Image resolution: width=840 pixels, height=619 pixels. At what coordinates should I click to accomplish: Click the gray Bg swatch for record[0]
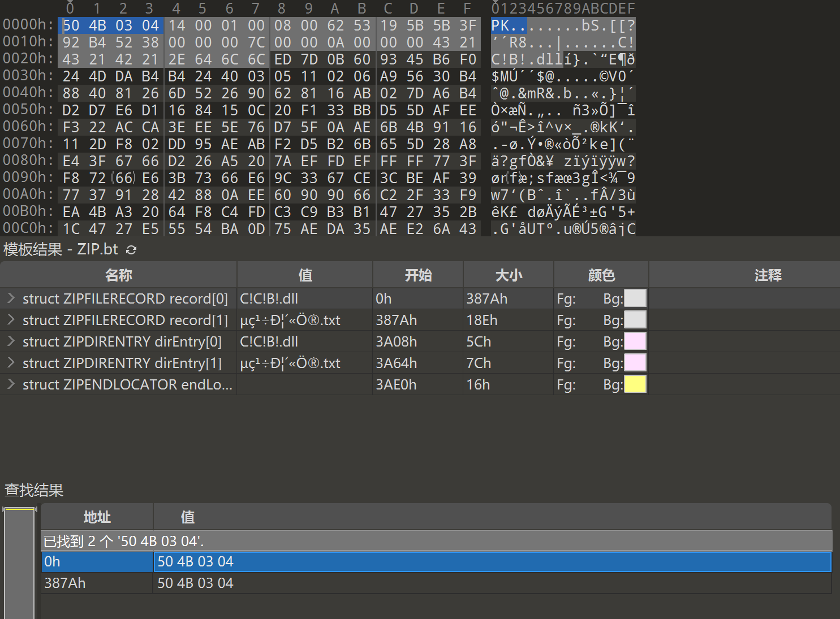click(635, 298)
